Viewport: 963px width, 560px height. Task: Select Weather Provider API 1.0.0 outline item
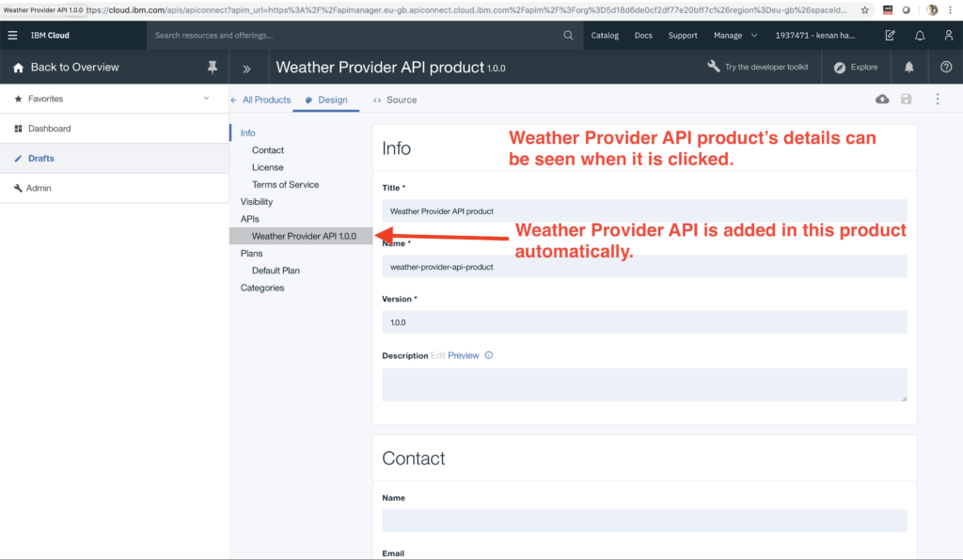click(301, 236)
